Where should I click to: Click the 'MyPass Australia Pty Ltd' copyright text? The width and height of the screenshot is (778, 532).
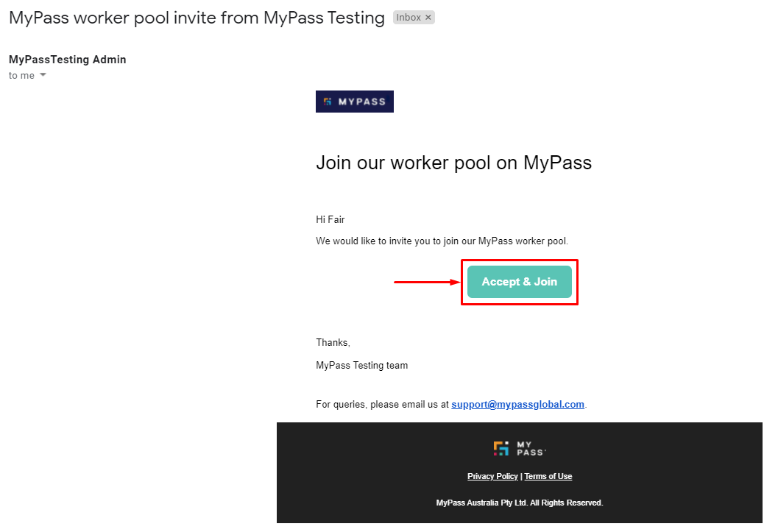tap(520, 503)
